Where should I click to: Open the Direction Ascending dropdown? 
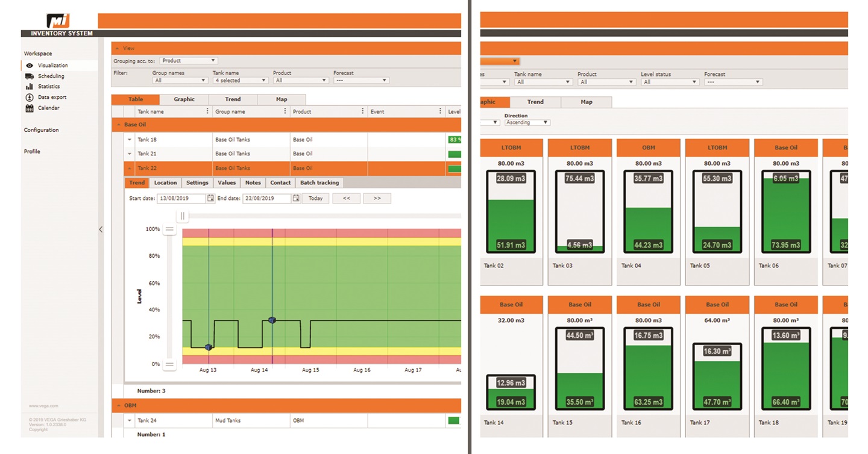click(x=527, y=122)
